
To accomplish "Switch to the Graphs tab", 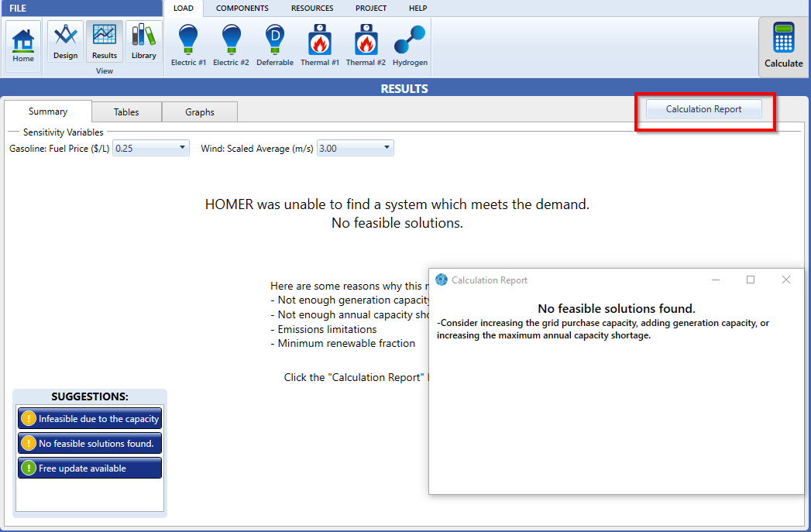I will [x=200, y=112].
